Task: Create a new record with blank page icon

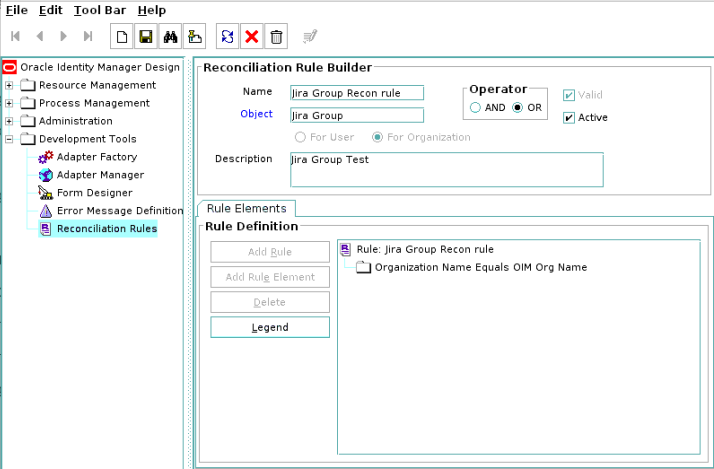Action: pyautogui.click(x=122, y=36)
